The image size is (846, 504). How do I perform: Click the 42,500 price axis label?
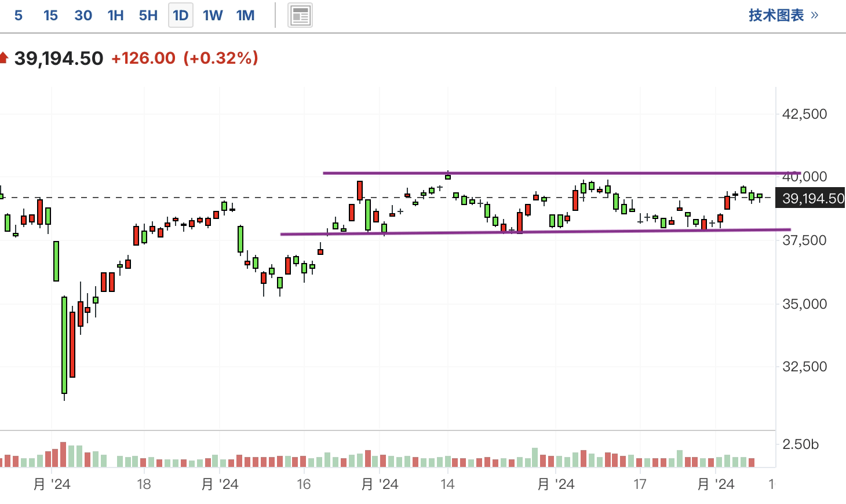pyautogui.click(x=804, y=114)
